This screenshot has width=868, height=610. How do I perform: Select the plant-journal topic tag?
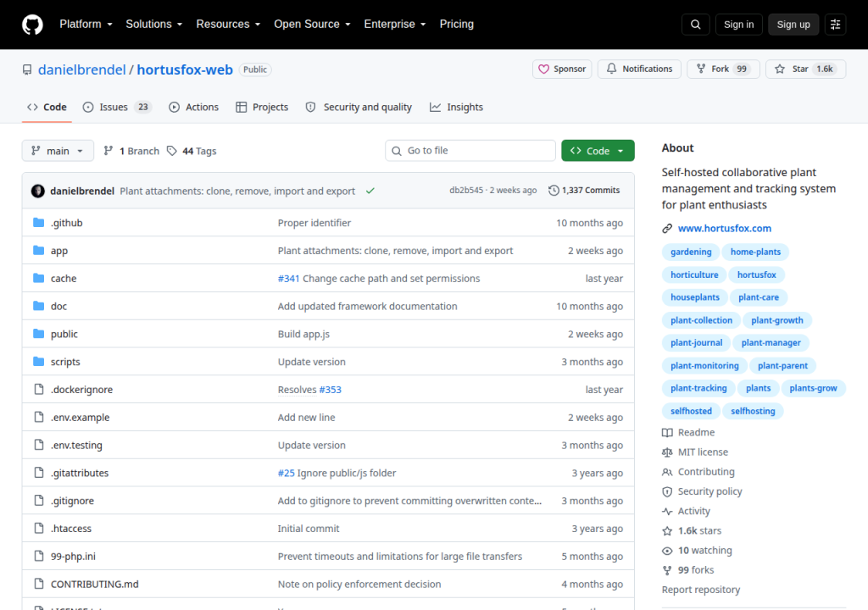pyautogui.click(x=697, y=342)
